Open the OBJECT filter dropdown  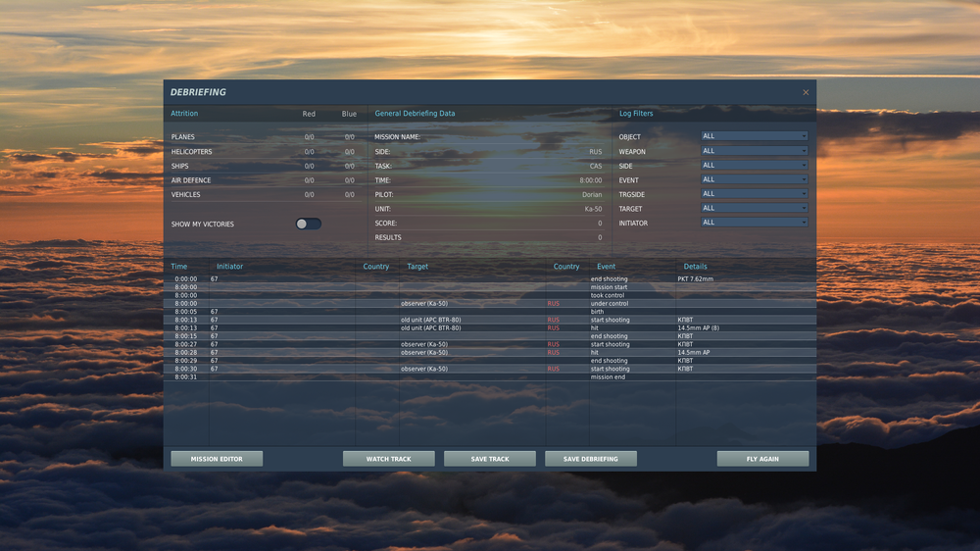(755, 136)
